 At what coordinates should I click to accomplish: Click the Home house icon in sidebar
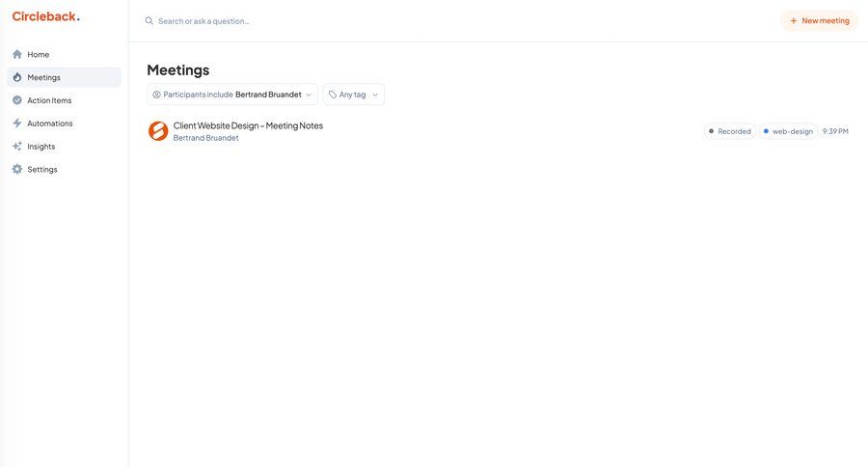tap(17, 54)
